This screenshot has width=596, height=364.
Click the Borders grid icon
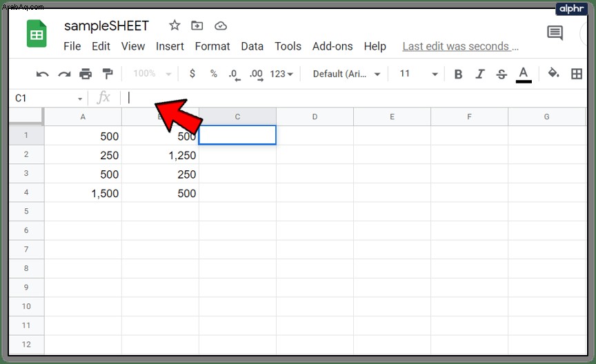coord(577,74)
